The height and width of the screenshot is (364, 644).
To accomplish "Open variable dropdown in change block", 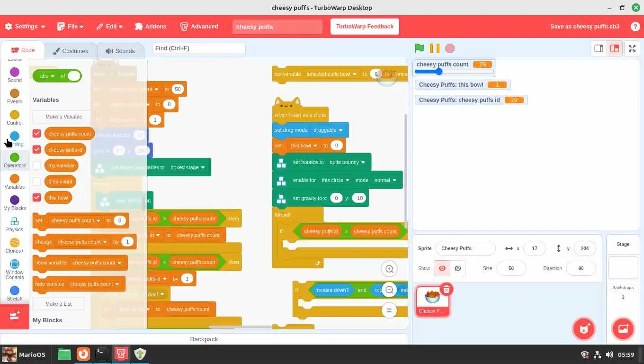I will [x=82, y=242].
